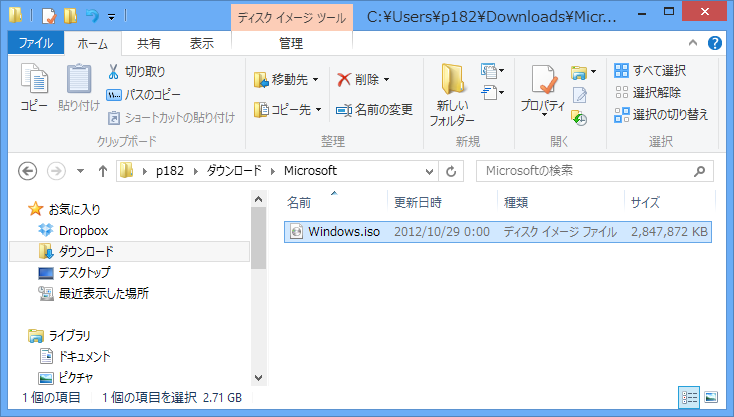This screenshot has height=417, width=734.
Task: Go back with the Back arrow
Action: click(28, 171)
